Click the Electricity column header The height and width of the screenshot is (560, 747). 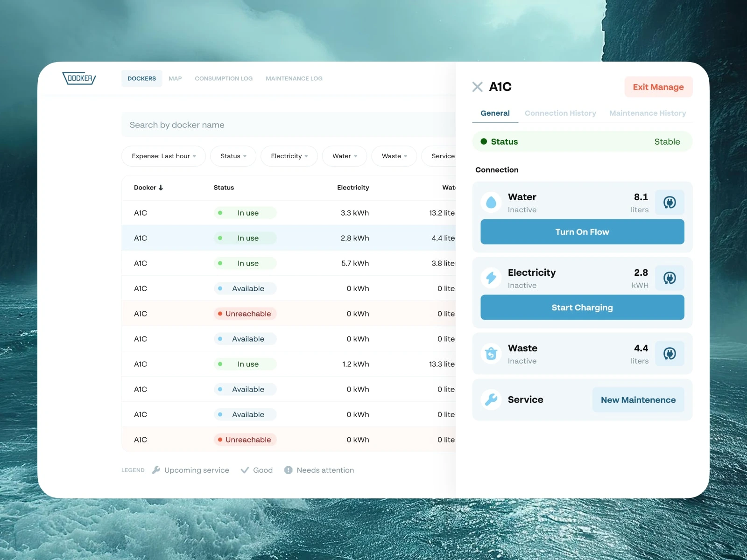tap(353, 188)
